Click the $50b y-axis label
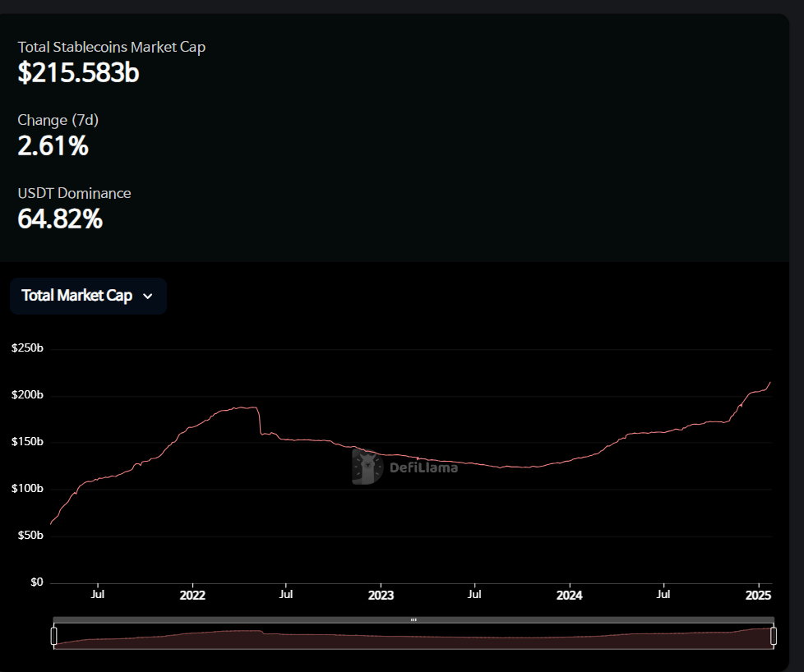 [x=30, y=535]
